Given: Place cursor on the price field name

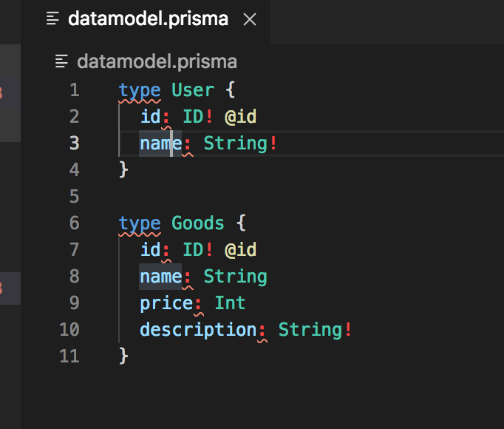Looking at the screenshot, I should click(166, 303).
